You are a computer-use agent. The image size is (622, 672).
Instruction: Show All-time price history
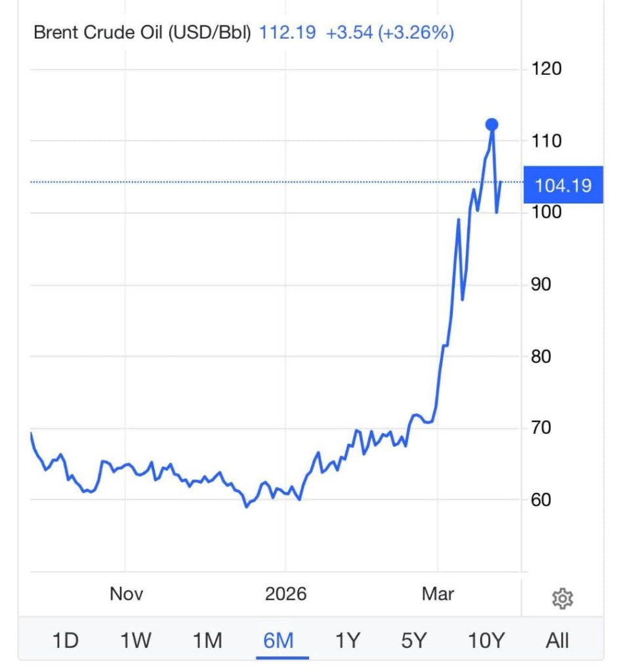tap(558, 640)
